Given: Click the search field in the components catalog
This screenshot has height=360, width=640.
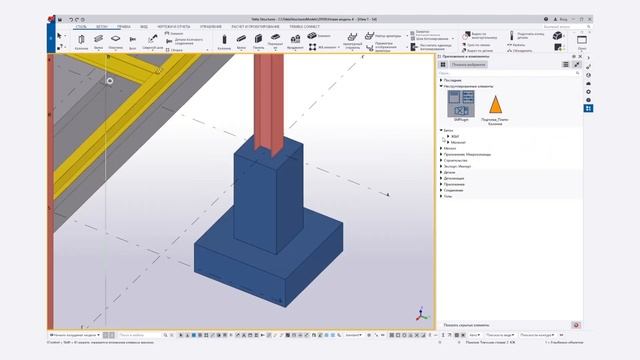Looking at the screenshot, I should pyautogui.click(x=509, y=73).
